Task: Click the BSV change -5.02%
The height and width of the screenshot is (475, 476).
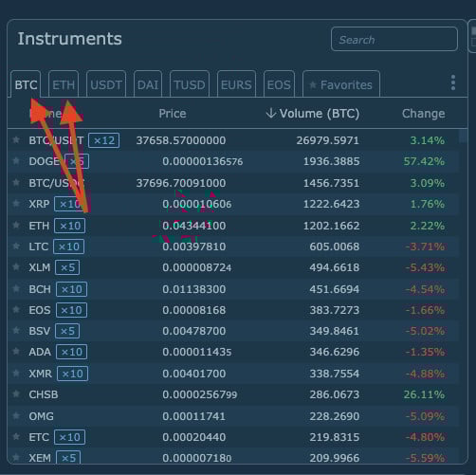Action: click(425, 331)
